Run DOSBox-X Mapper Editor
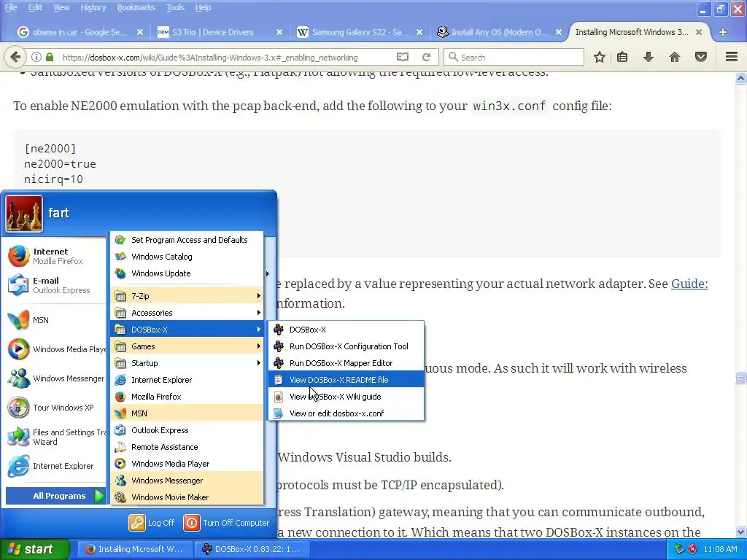 347,363
